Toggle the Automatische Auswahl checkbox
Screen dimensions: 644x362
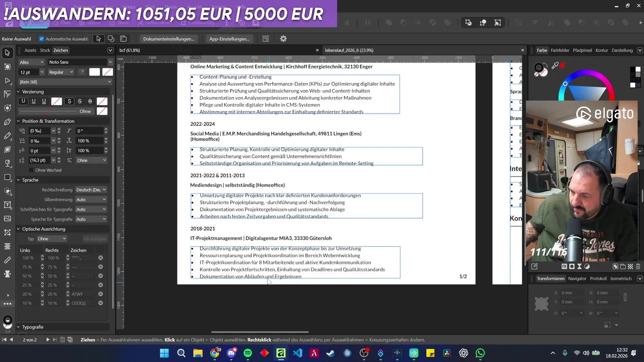point(41,39)
